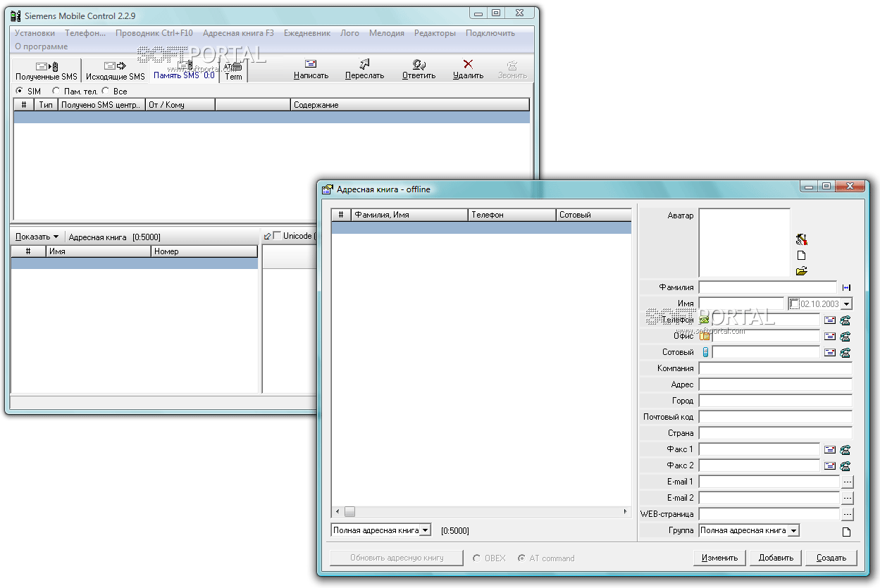Click the Фамилия, Имя column header
The width and height of the screenshot is (880, 588).
(x=409, y=215)
